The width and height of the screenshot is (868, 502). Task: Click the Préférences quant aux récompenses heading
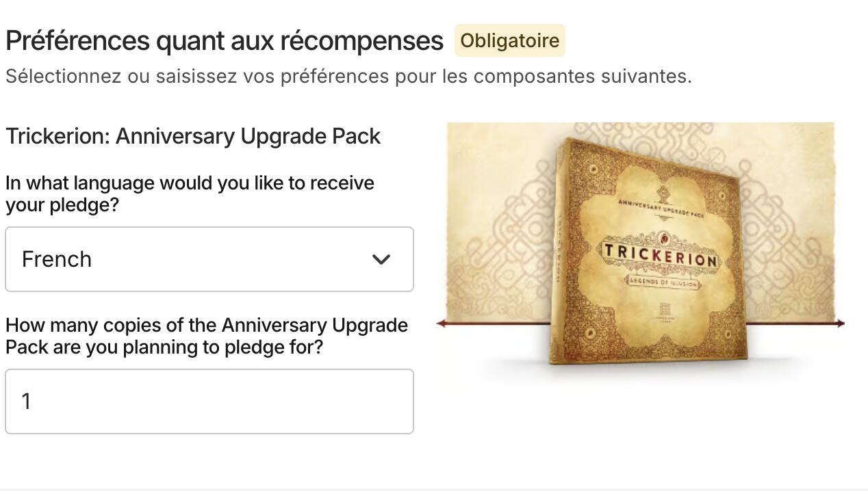pyautogui.click(x=225, y=41)
